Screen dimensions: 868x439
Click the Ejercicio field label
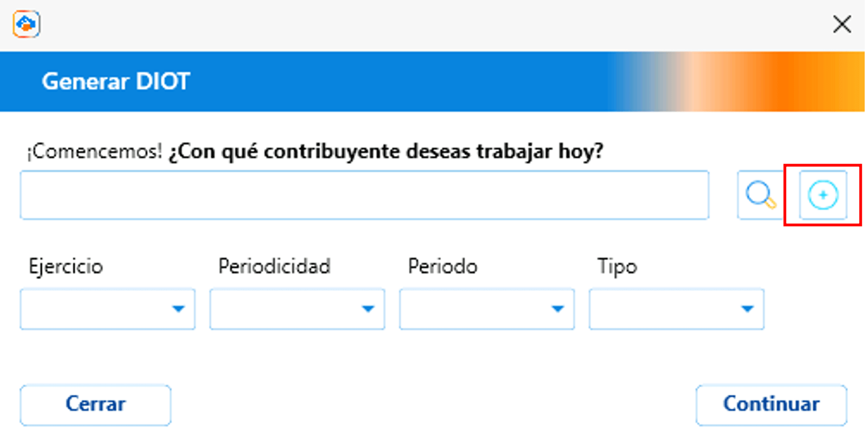tap(66, 266)
